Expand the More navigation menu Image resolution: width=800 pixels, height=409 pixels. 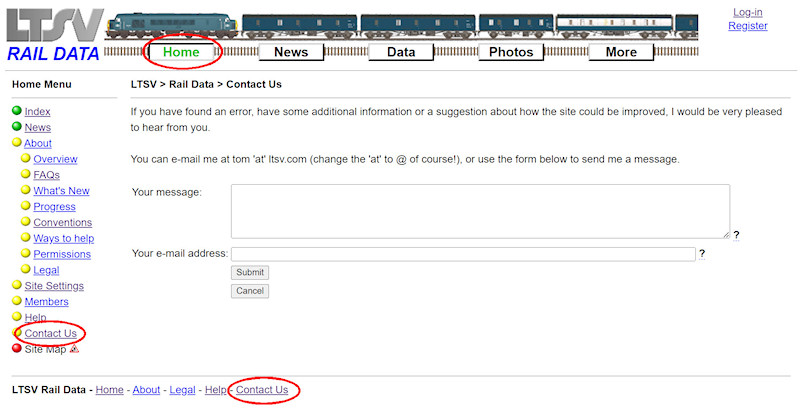tap(621, 52)
